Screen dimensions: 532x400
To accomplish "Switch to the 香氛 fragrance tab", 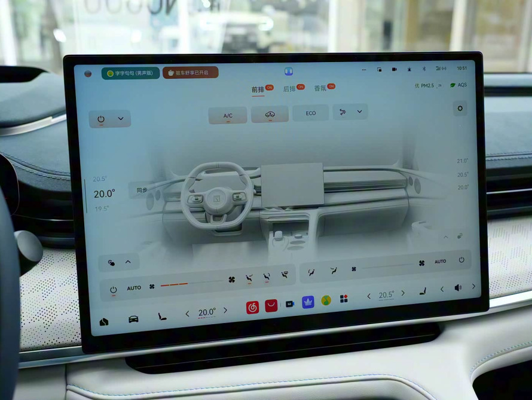I will tap(320, 88).
